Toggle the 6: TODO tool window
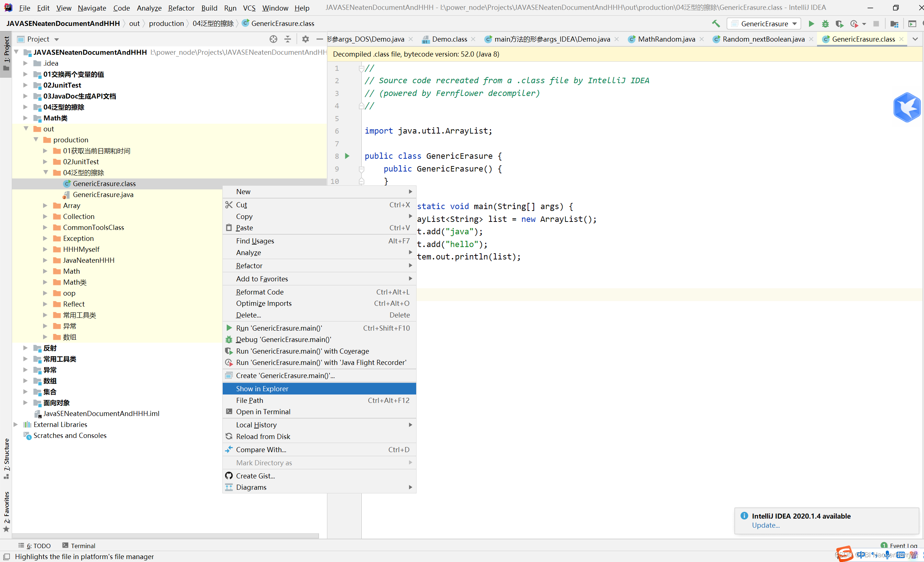The width and height of the screenshot is (924, 562). pos(35,546)
